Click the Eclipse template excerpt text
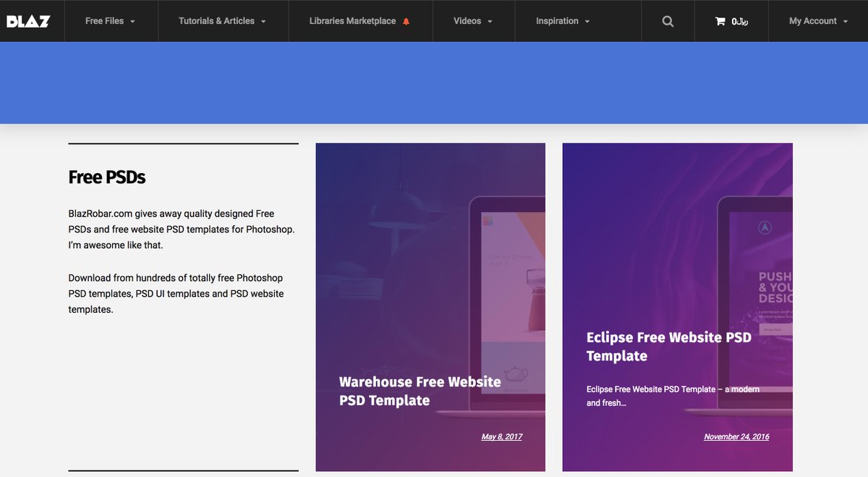 pyautogui.click(x=673, y=396)
